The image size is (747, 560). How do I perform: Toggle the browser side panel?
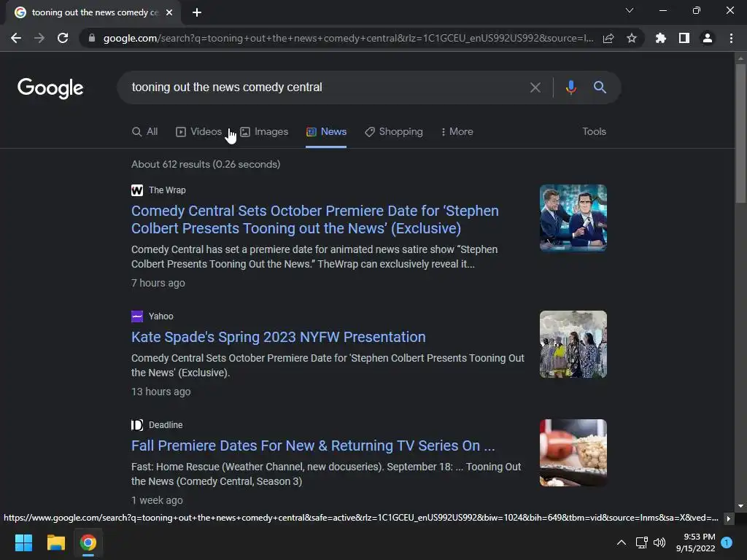(x=684, y=38)
